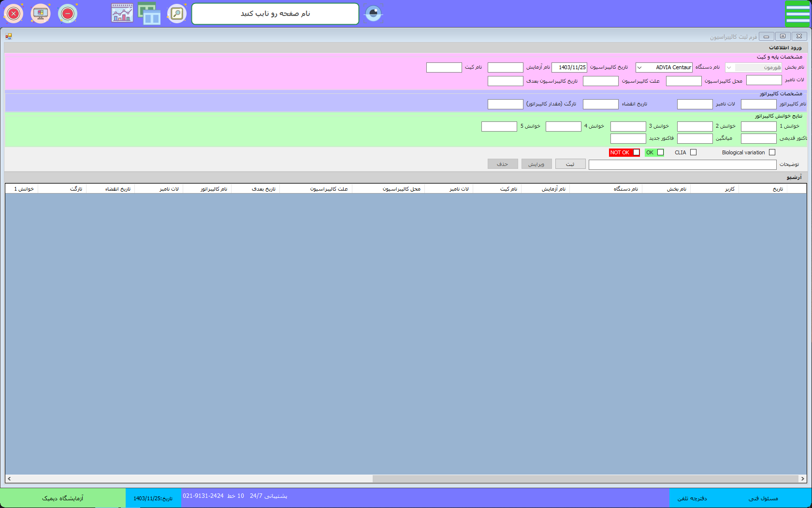Screen dimensions: 812x508
Task: Click the red X close icon in top toolbar
Action: pos(14,14)
